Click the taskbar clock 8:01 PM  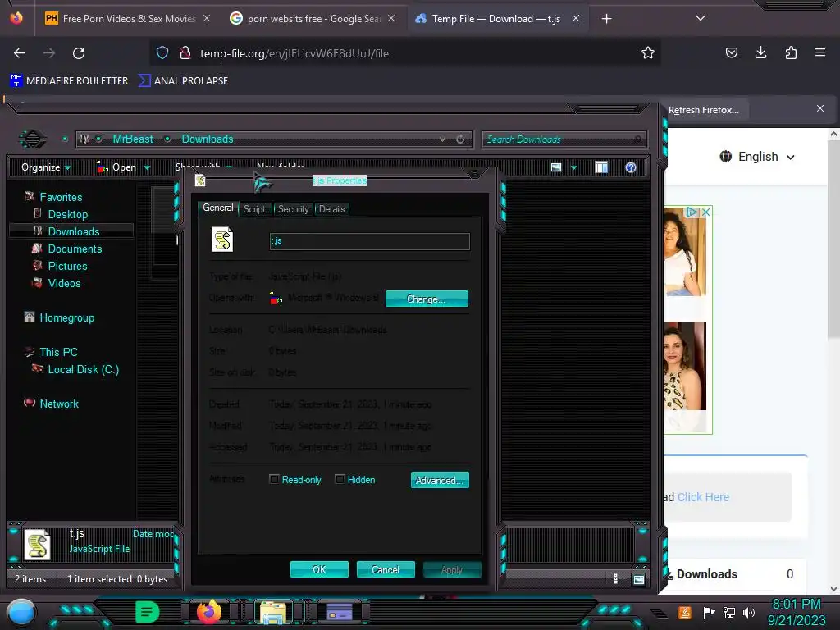[796, 605]
